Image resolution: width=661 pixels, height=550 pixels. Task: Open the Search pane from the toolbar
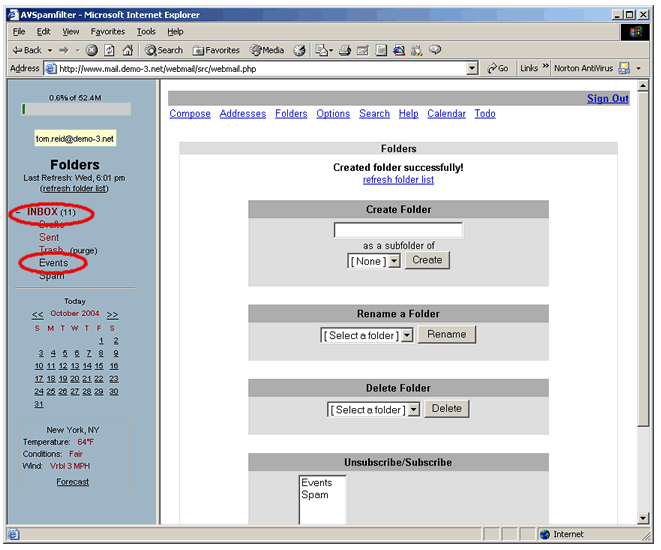[x=165, y=50]
